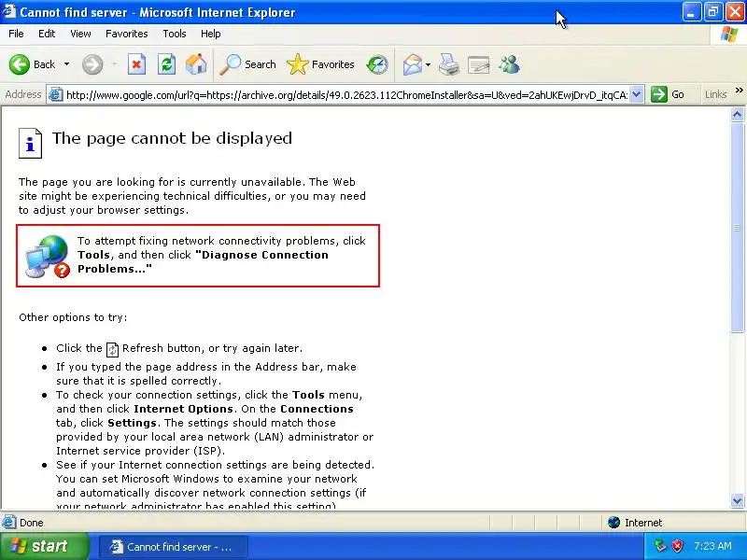Screen dimensions: 747x560
Task: Click the Print printer icon
Action: point(449,64)
